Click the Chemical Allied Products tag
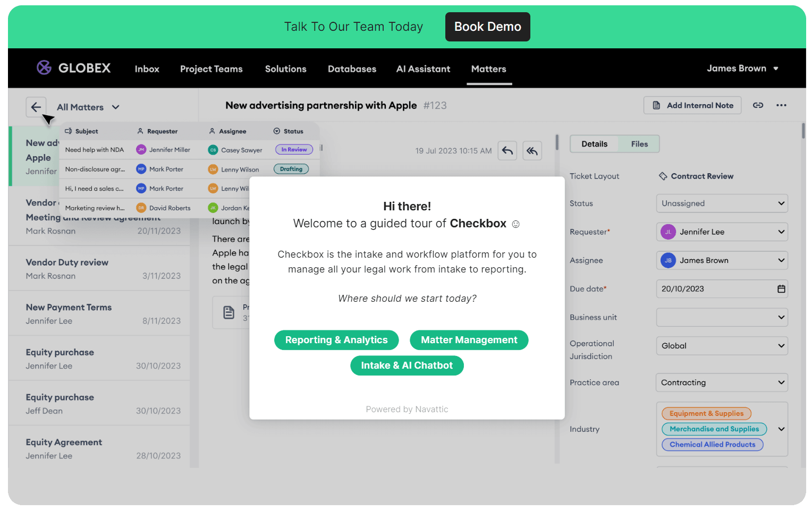The image size is (812, 511). [713, 445]
